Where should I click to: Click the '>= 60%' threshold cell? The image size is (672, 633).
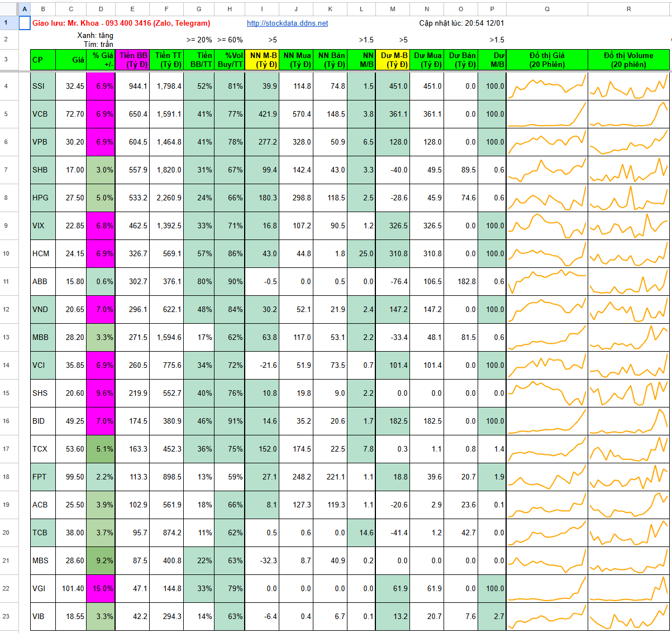tap(230, 40)
